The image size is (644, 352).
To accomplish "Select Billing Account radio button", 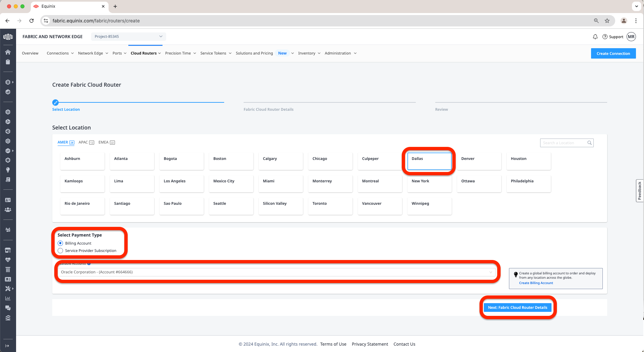I will point(60,243).
